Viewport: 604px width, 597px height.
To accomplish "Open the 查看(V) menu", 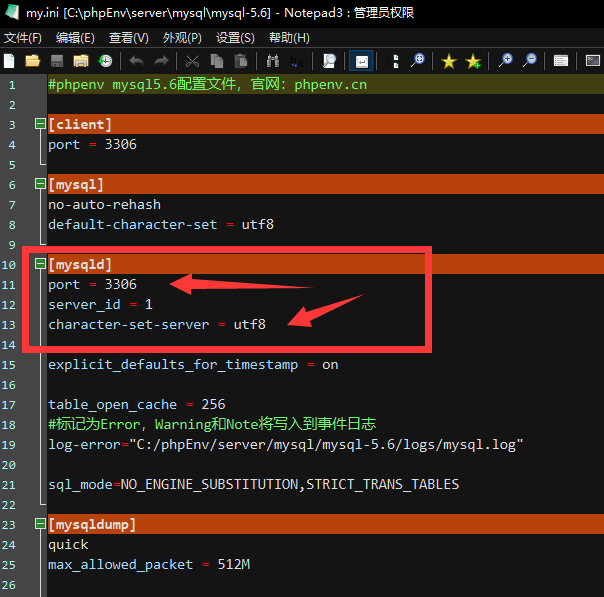I will [x=129, y=38].
